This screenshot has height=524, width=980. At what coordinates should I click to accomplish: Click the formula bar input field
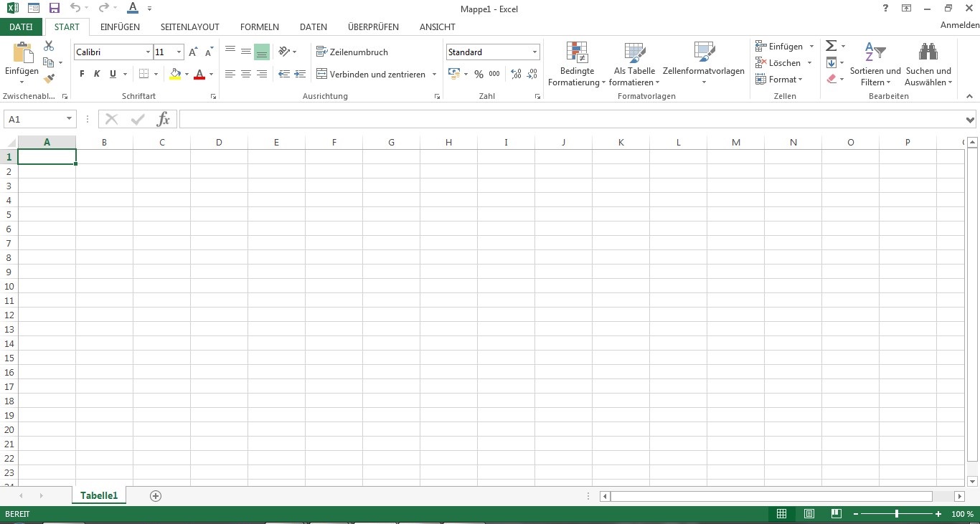(x=570, y=119)
